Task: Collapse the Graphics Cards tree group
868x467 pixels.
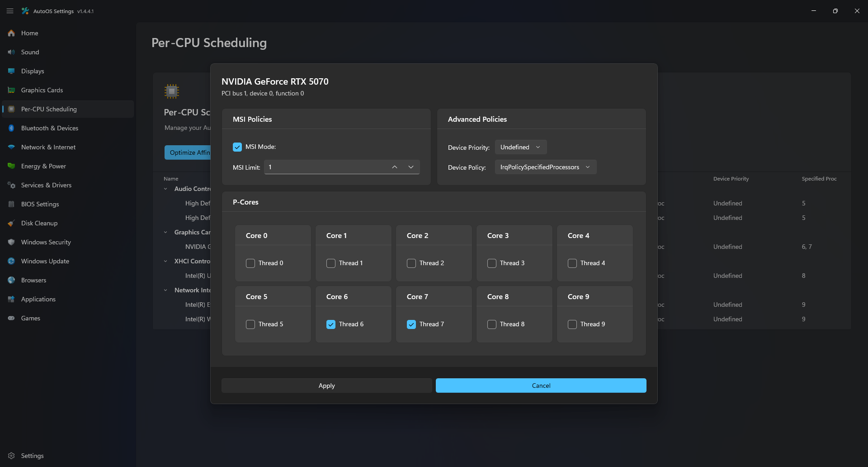Action: (165, 232)
